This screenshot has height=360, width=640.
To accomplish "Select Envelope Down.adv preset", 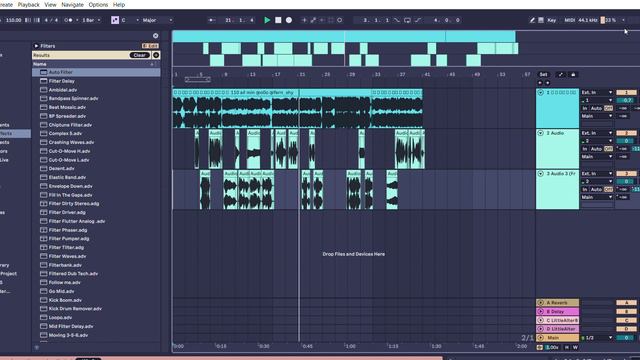I will point(96,186).
